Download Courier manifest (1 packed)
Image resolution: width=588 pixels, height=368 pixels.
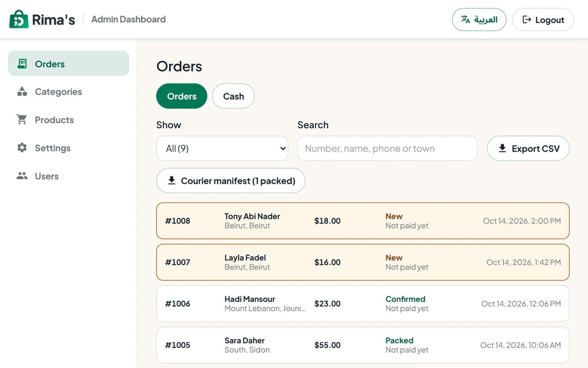[231, 181]
